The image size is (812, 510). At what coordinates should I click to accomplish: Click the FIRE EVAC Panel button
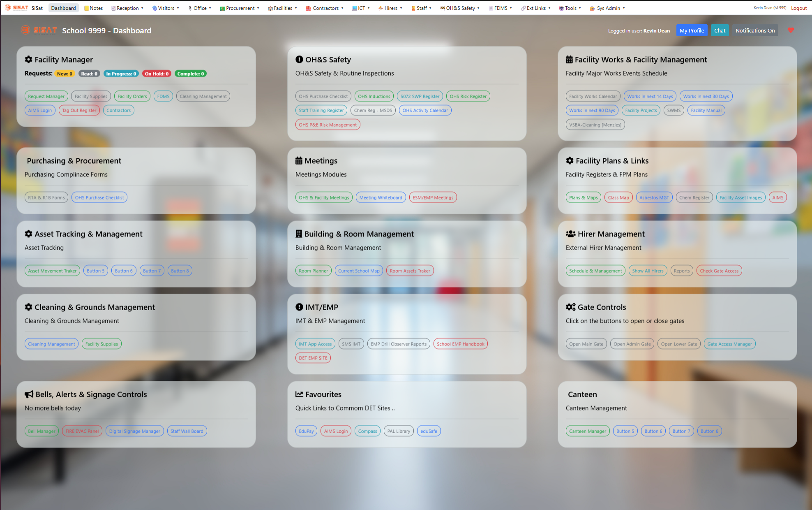tap(82, 431)
